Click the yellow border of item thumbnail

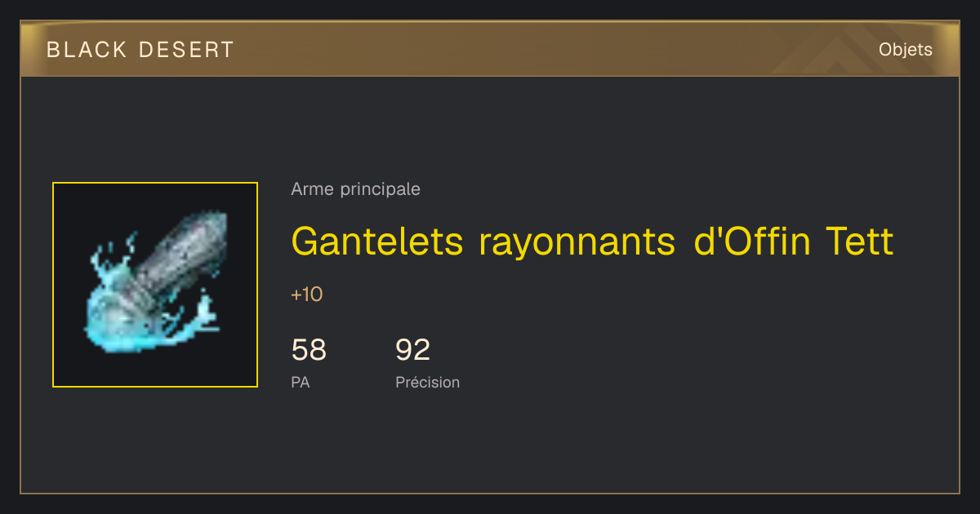pos(155,184)
